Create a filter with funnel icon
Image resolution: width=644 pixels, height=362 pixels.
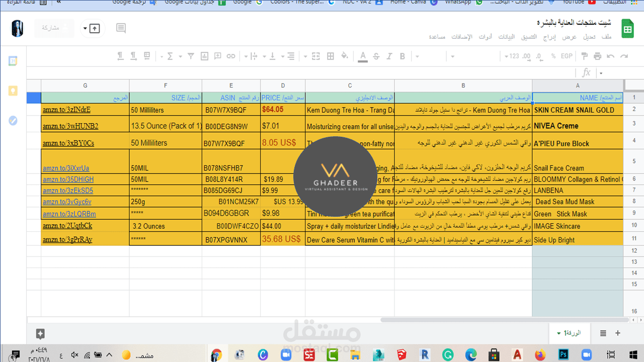pos(191,56)
